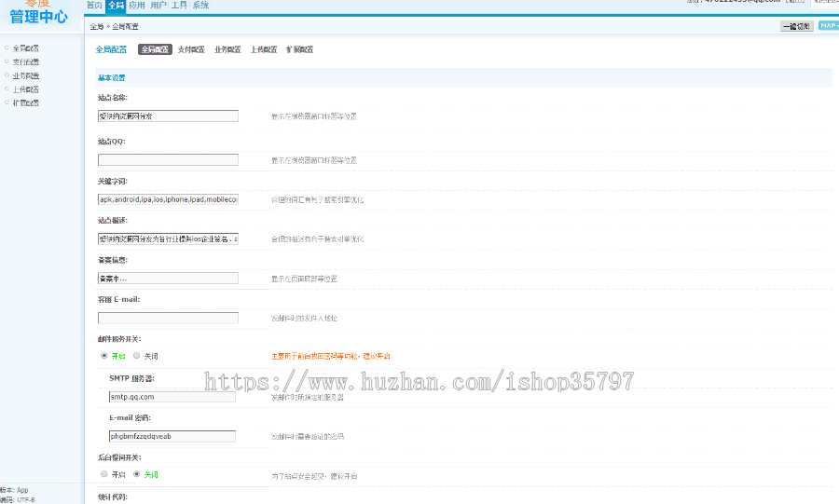Go to the 工具 top menu

coord(179,6)
